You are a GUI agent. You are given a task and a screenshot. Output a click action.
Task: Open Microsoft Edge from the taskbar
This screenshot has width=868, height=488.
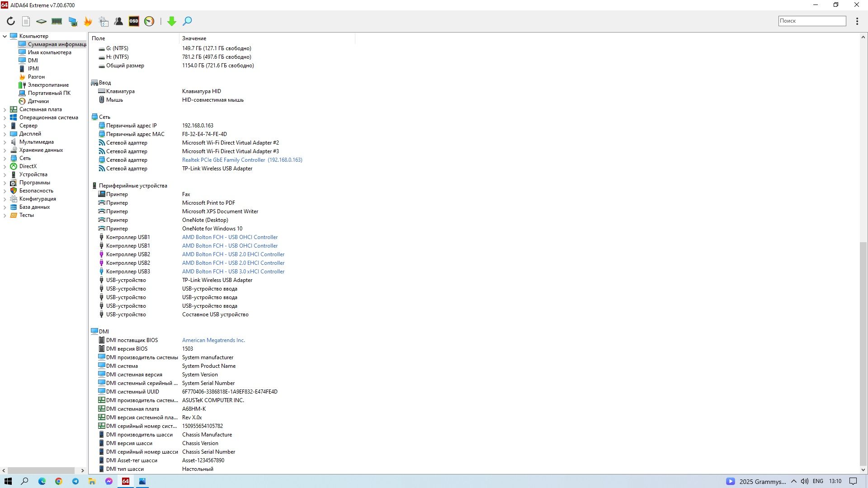[x=42, y=481]
